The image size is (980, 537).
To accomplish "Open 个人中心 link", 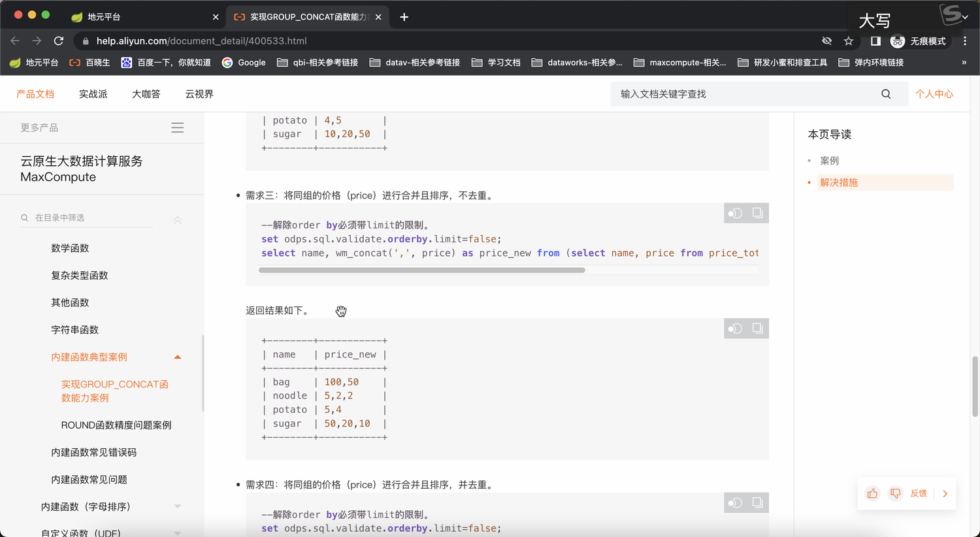I will coord(934,94).
